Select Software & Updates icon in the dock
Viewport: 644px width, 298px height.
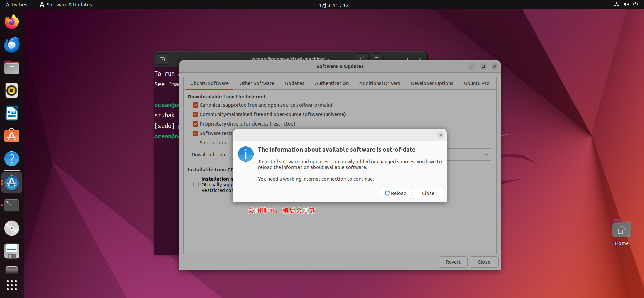[12, 183]
